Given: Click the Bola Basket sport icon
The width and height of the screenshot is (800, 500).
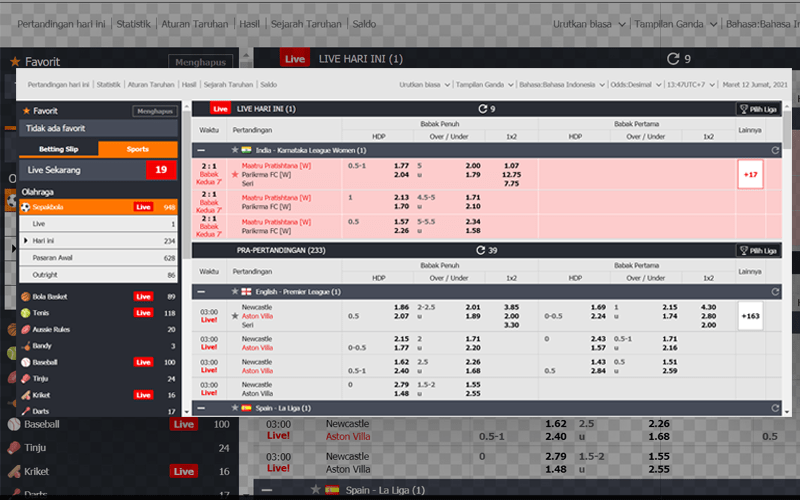Looking at the screenshot, I should [x=25, y=297].
